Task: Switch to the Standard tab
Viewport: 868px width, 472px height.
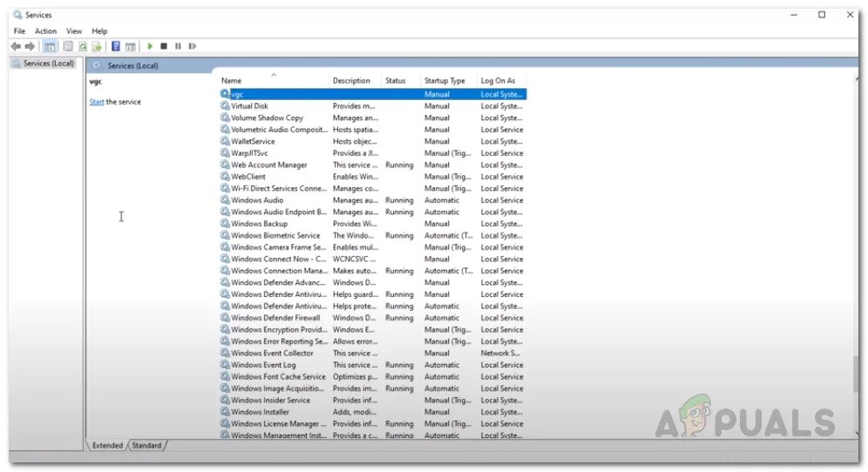Action: (146, 446)
